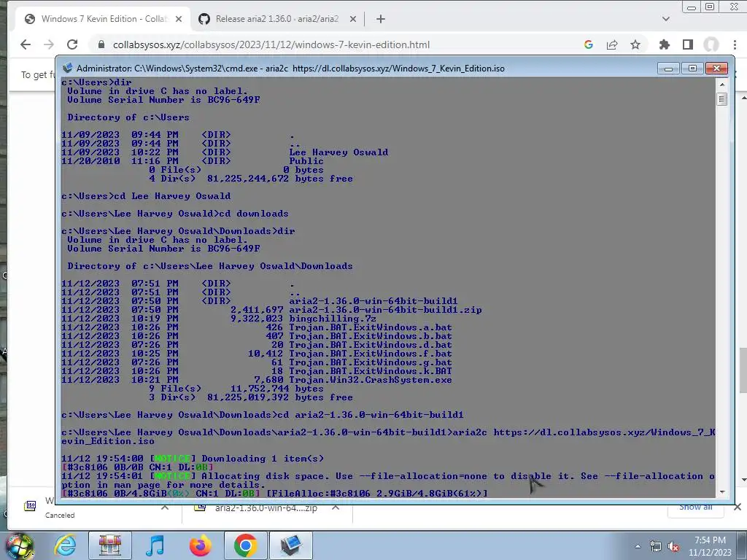Screen dimensions: 747x560
Task: Click the muted volume tray icon
Action: (x=673, y=546)
